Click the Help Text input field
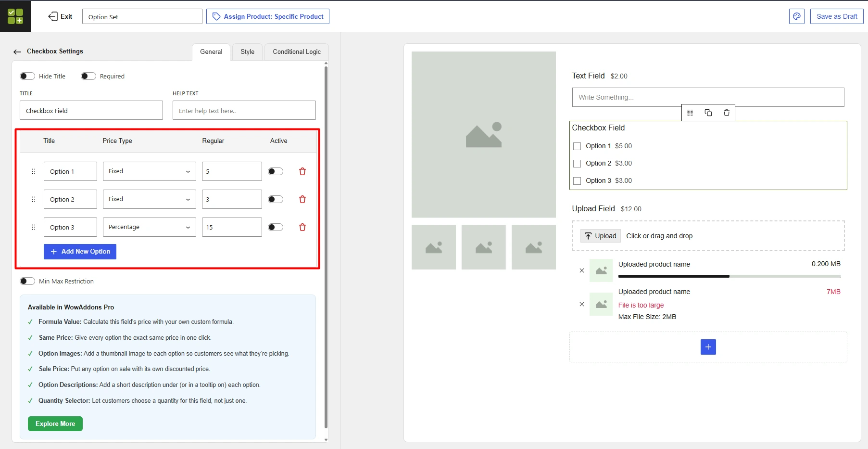The height and width of the screenshot is (449, 868). [244, 110]
